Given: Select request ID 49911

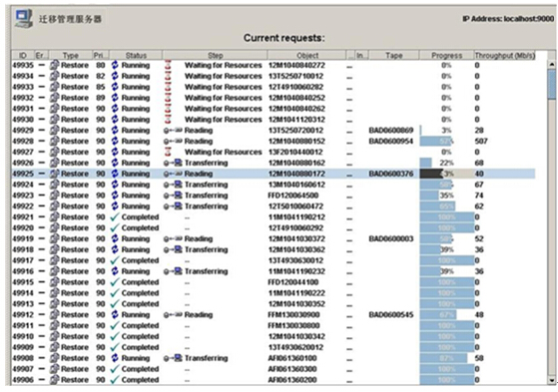Looking at the screenshot, I should [x=23, y=325].
